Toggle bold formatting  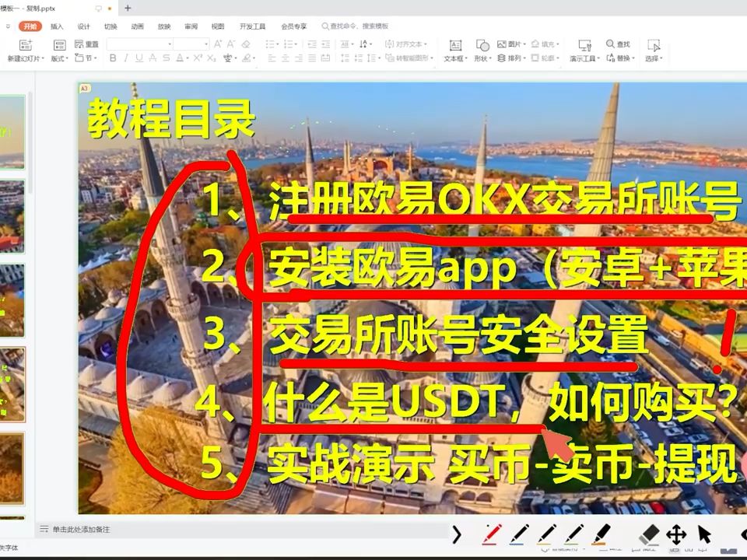pyautogui.click(x=113, y=58)
